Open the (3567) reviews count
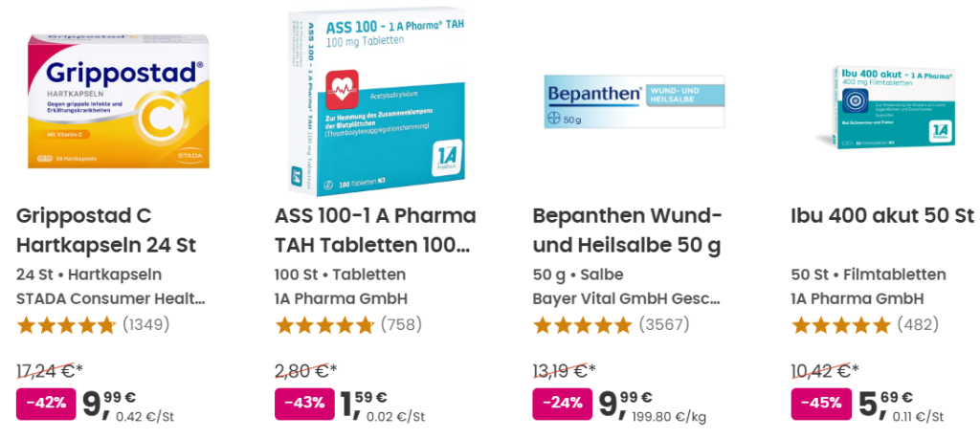Screen dimensions: 980x439 point(664,325)
